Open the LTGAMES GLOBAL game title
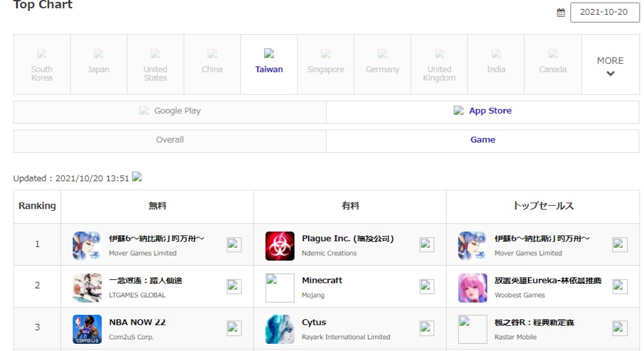The image size is (644, 351). [x=146, y=280]
